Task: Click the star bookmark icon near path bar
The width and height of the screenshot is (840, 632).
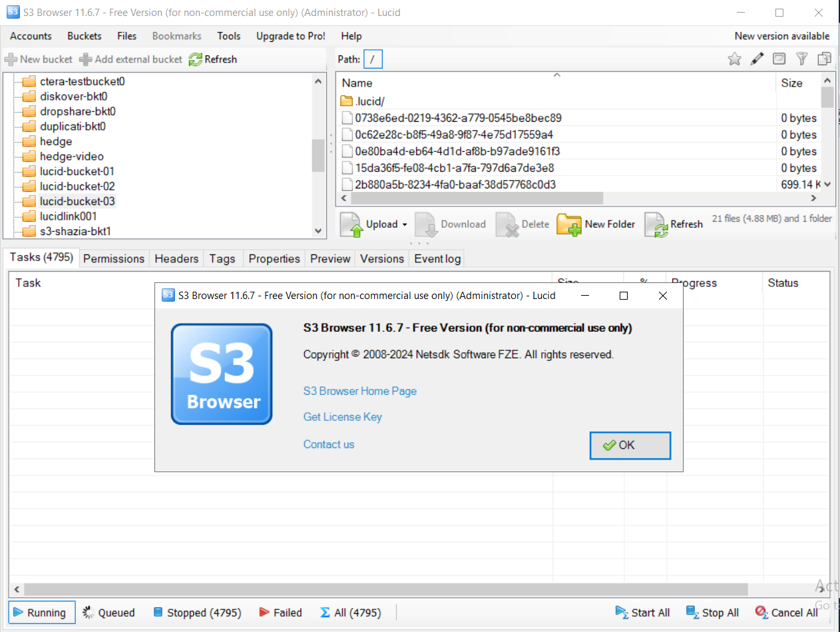Action: (735, 59)
